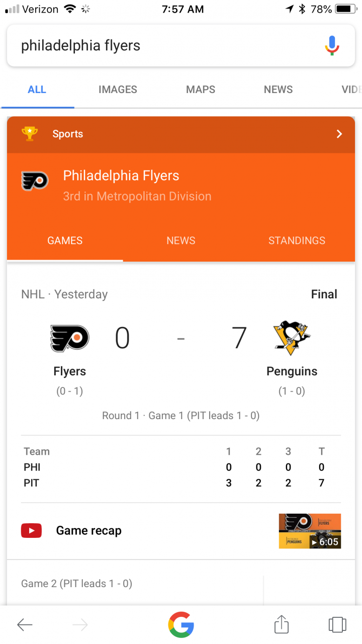Expand Sports card with right chevron
This screenshot has height=644, width=362.
click(x=339, y=134)
